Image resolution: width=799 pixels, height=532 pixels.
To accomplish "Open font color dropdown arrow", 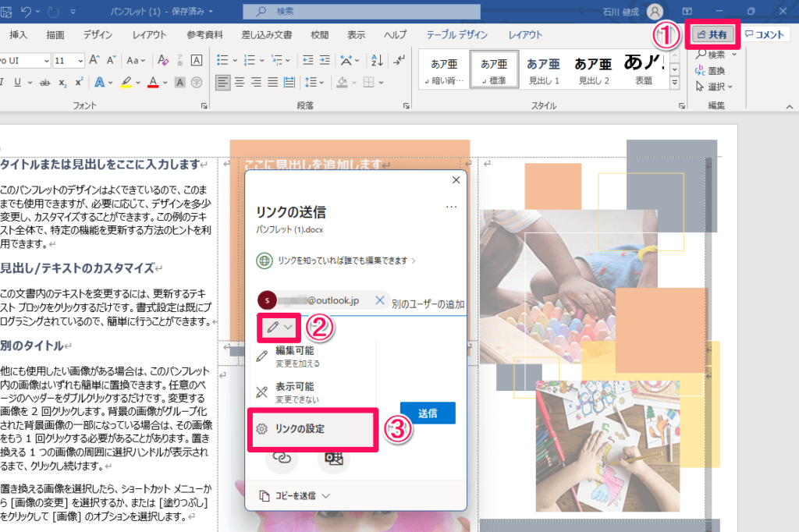I will [165, 83].
